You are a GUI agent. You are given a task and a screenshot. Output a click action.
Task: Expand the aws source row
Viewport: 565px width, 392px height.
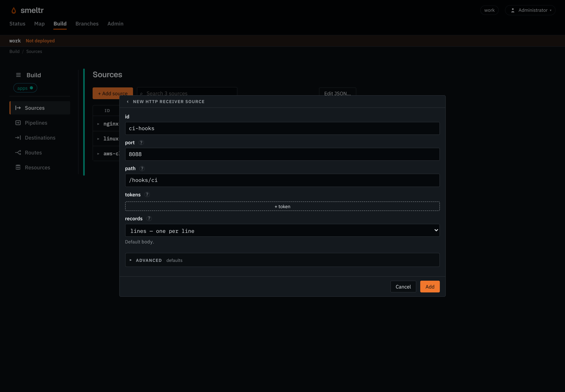coord(98,154)
